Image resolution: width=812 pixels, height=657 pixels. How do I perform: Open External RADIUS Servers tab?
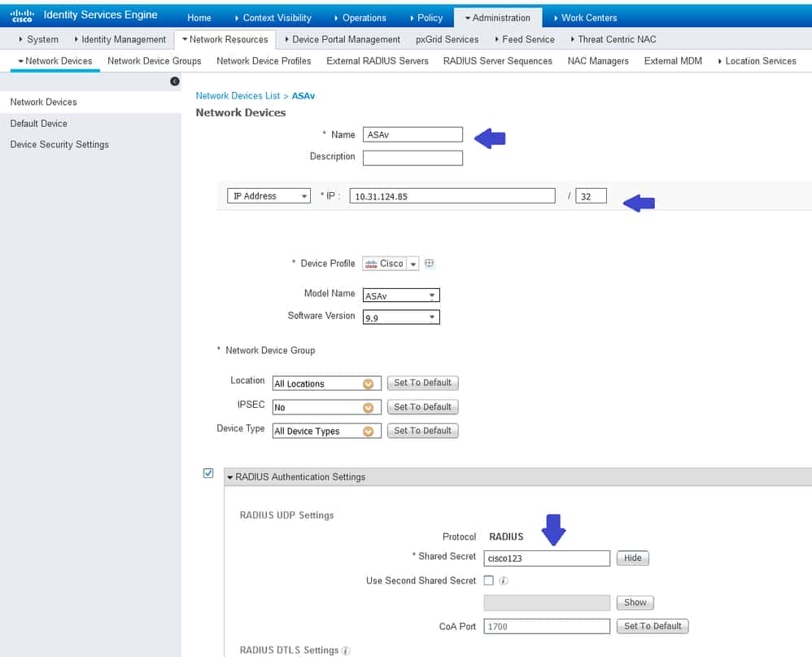click(x=378, y=61)
